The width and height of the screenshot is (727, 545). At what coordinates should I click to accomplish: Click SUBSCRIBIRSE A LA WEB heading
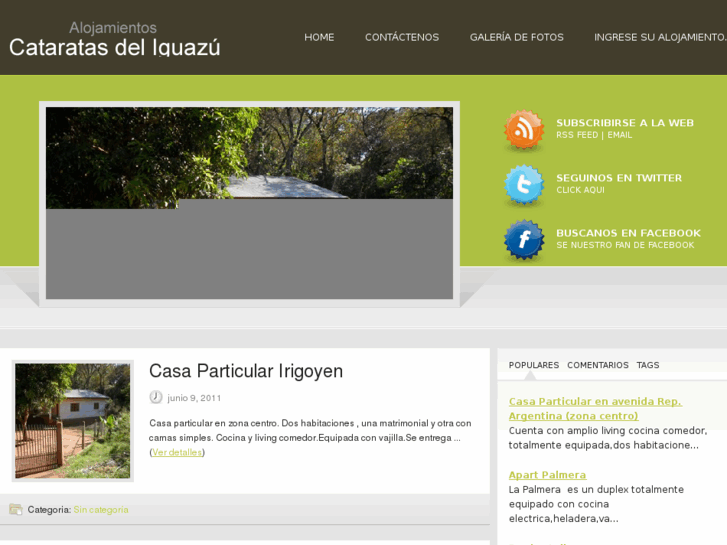point(625,123)
